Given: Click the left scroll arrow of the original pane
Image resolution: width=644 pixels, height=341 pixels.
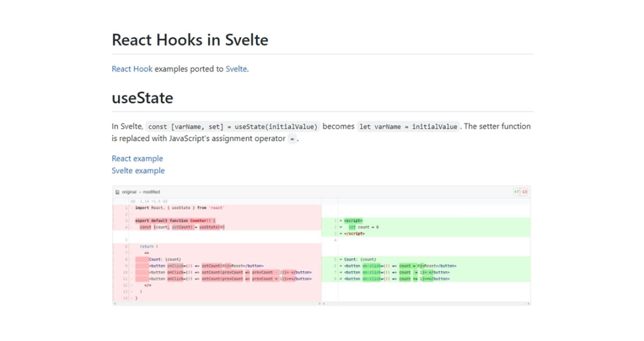Looking at the screenshot, I should pyautogui.click(x=115, y=303).
